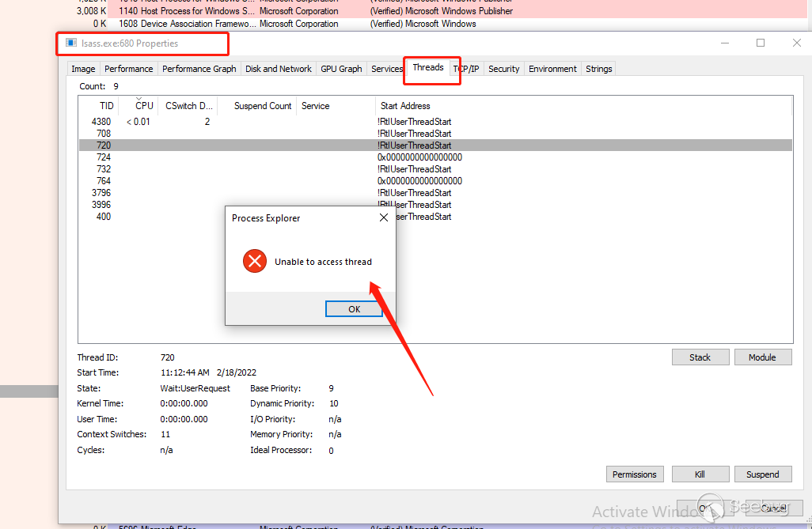Image resolution: width=812 pixels, height=529 pixels.
Task: Click the Start Time value 11:12:44 AM
Action: tap(185, 372)
